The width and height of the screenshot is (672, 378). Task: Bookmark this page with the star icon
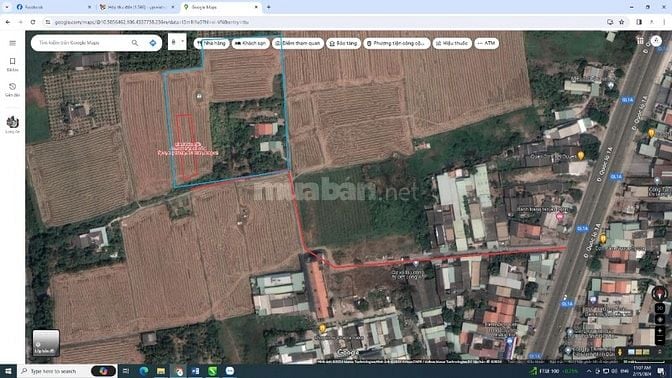pyautogui.click(x=621, y=22)
